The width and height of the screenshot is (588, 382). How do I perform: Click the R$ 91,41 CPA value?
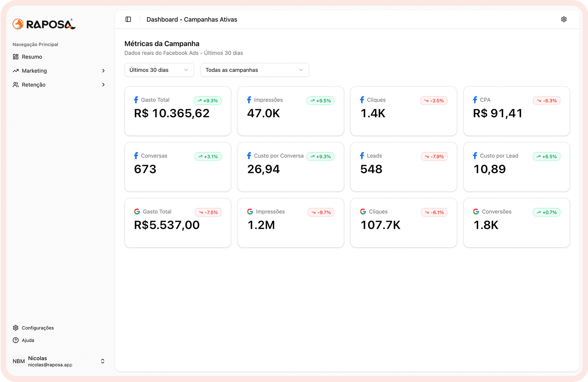(498, 113)
